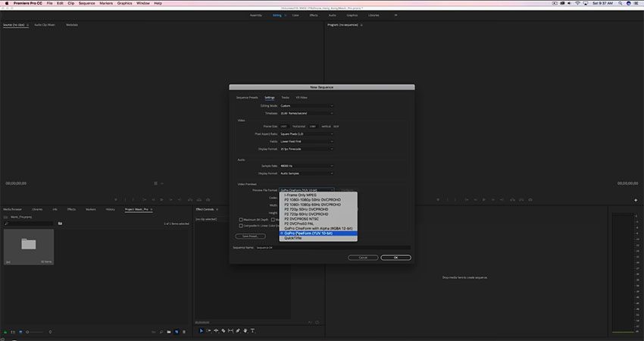Select the Type tool

[x=252, y=330]
